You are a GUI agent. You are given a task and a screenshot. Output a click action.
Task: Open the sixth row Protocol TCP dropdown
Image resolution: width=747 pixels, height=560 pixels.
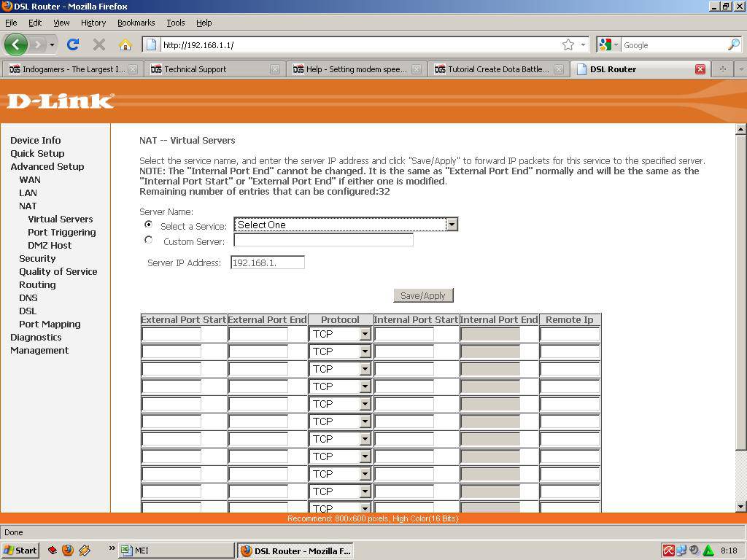coord(340,421)
